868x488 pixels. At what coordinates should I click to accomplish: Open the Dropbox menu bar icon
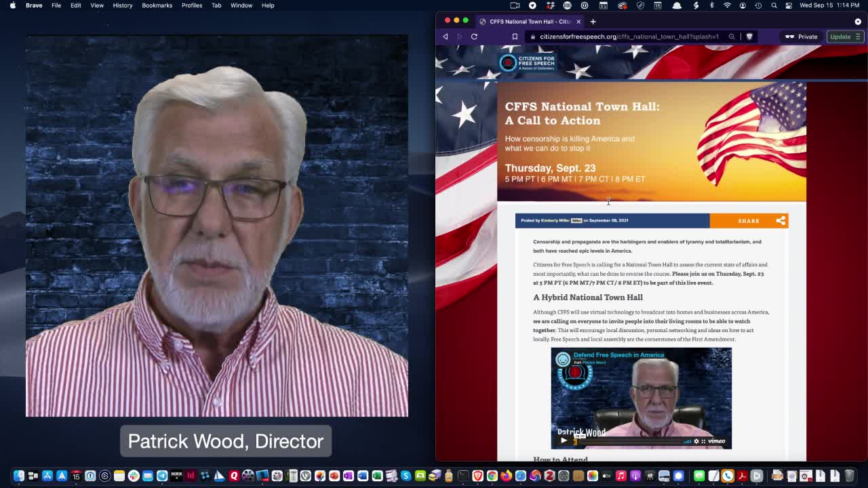tap(551, 5)
